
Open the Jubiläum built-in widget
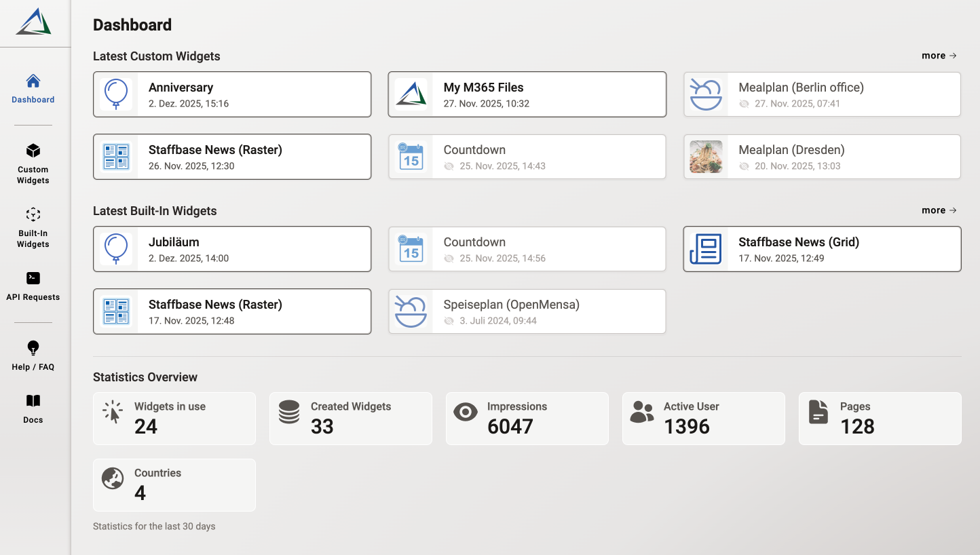232,249
